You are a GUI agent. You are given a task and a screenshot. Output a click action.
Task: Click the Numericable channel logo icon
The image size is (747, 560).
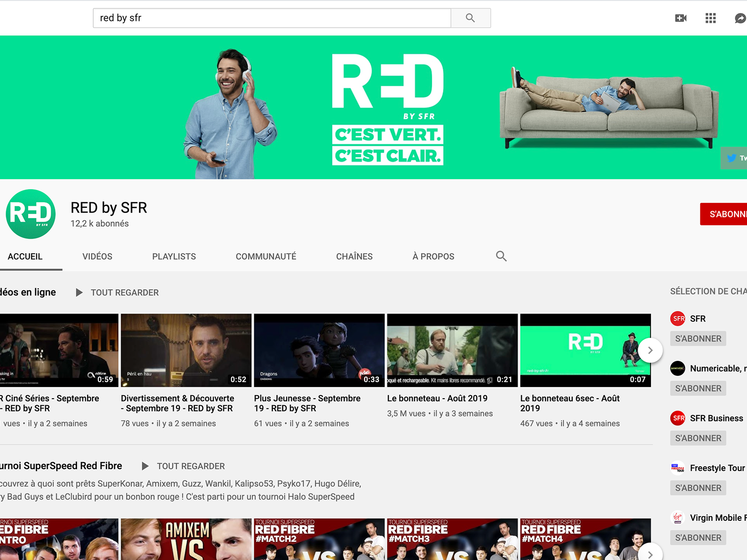[x=678, y=368]
